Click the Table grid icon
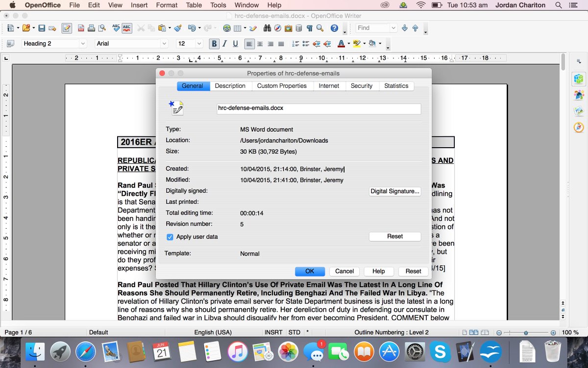Viewport: 588px width, 368px height. point(237,28)
